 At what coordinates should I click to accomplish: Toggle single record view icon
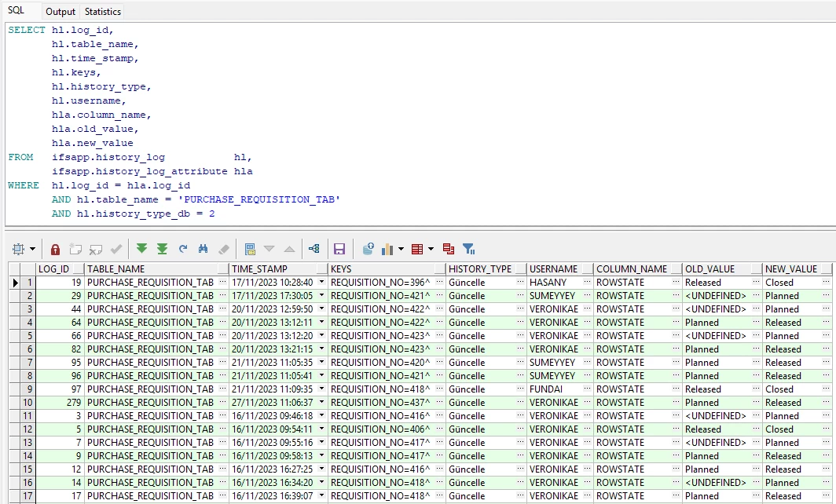pyautogui.click(x=250, y=249)
